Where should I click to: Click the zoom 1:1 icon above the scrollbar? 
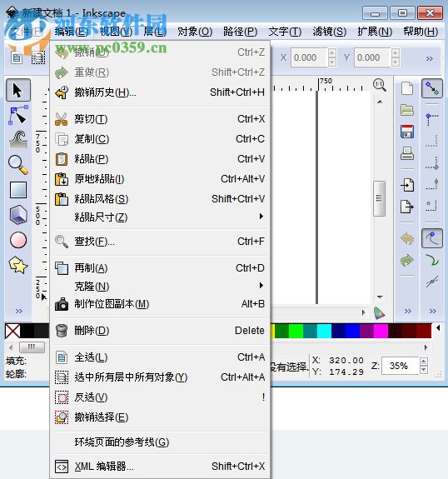pos(379,85)
